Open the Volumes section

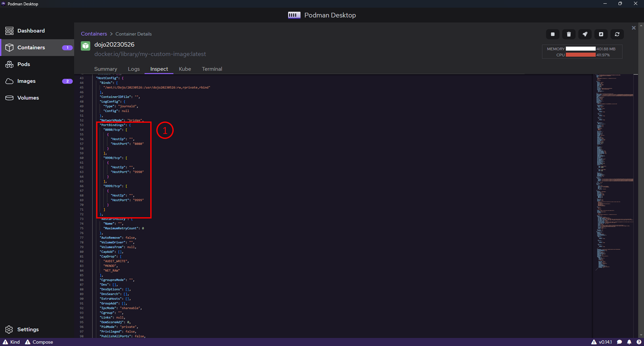tap(37, 98)
